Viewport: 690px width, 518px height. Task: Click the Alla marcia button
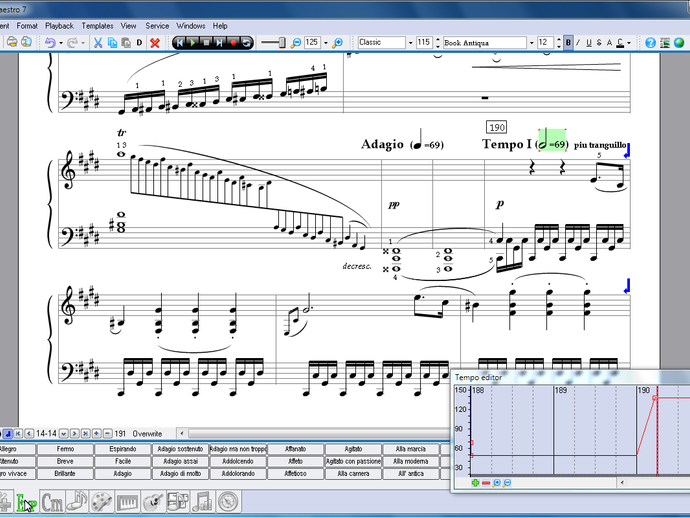(x=411, y=449)
